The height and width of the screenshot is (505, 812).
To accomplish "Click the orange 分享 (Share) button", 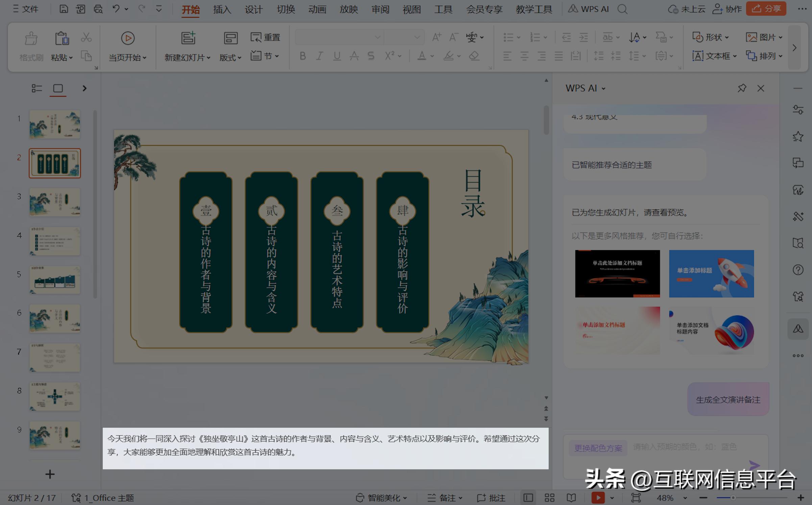I will pos(766,9).
